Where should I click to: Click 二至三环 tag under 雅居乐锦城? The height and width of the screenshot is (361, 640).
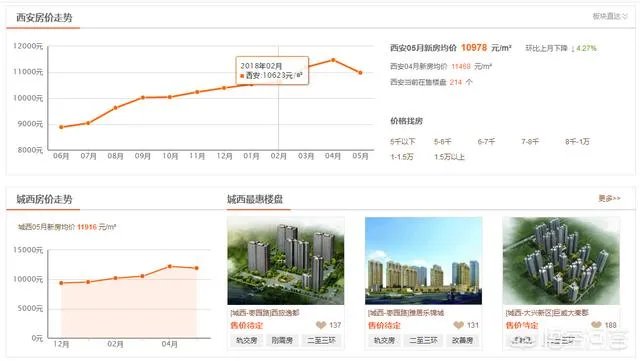[423, 340]
